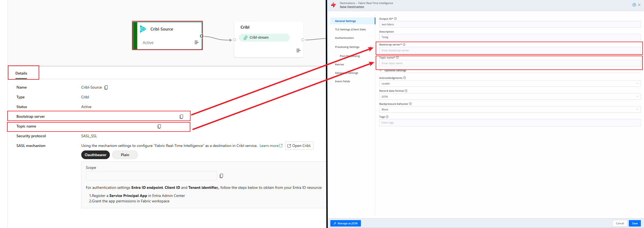Screen dimensions: 644x228
Task: Click the Cribl-stream icon in Cribl node
Action: [x=245, y=38]
